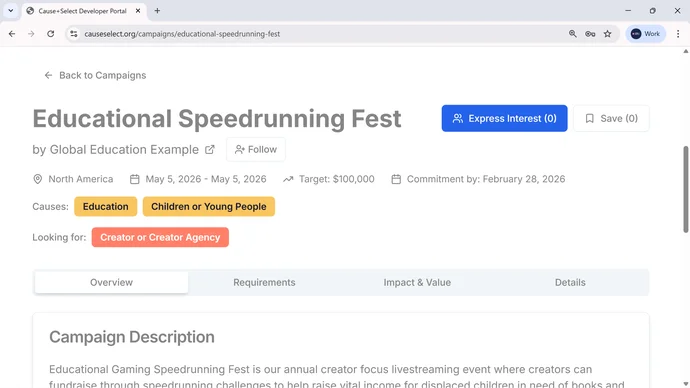Bookmark this page with star icon
The image size is (690, 388).
point(608,34)
